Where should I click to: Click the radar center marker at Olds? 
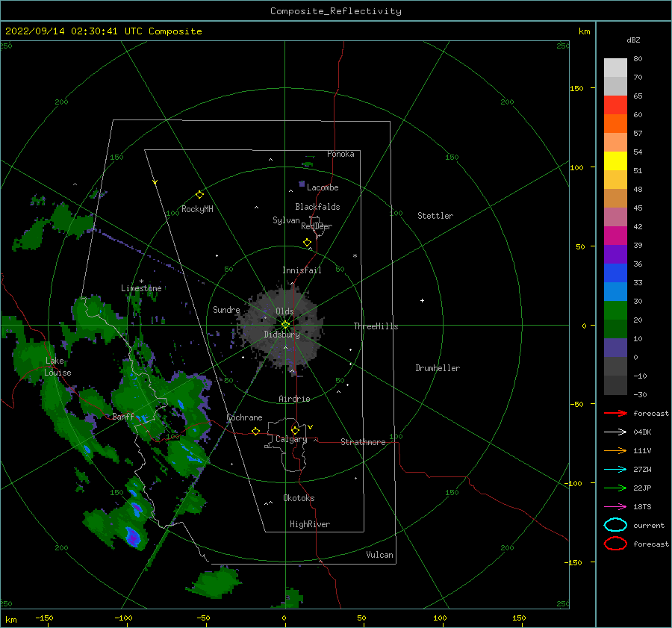pyautogui.click(x=285, y=325)
